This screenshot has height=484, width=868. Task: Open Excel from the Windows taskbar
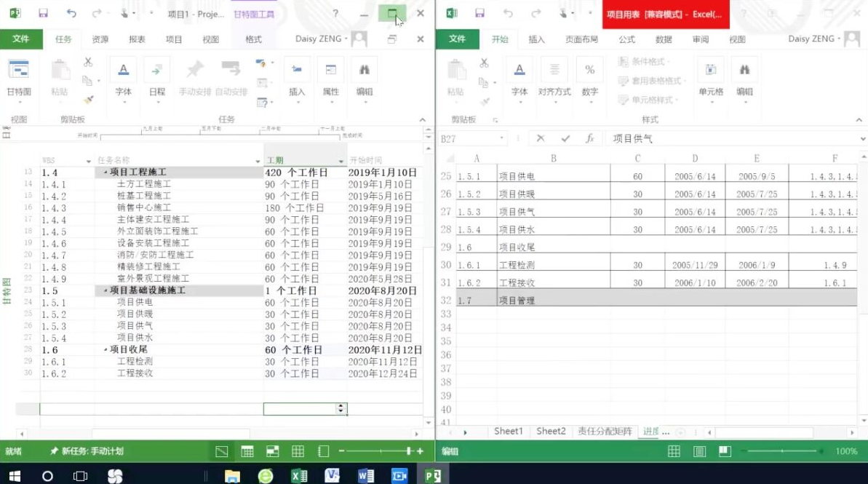(300, 476)
